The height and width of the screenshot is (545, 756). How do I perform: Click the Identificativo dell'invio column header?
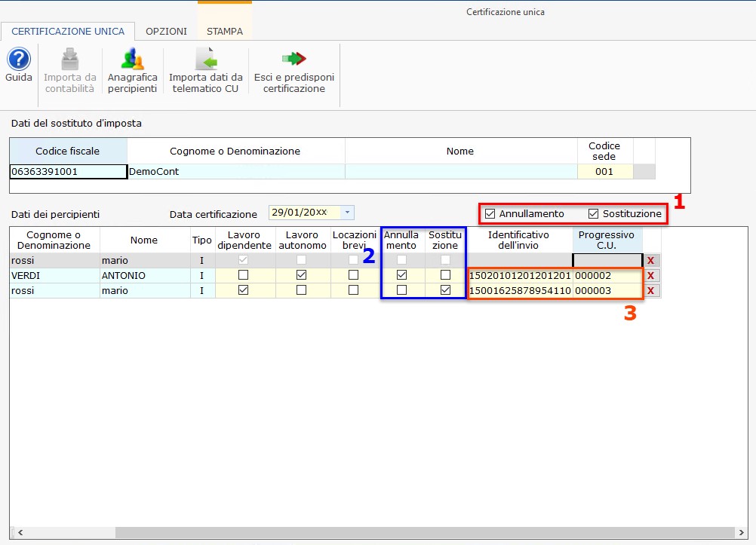click(x=519, y=240)
